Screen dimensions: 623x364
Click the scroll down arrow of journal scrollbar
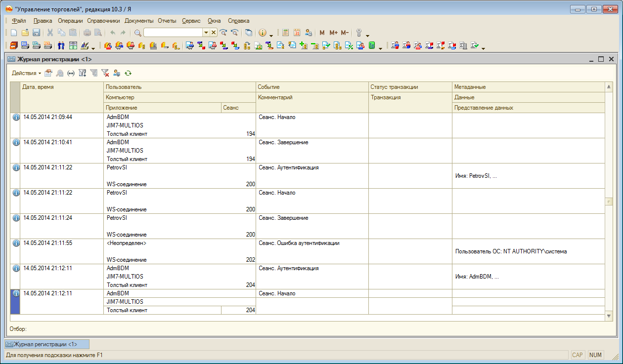(x=609, y=315)
